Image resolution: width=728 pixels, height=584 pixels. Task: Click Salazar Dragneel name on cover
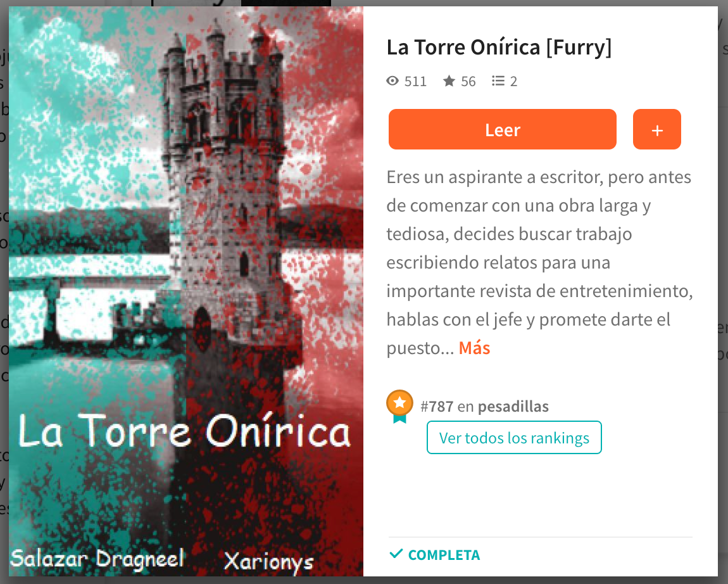point(97,559)
